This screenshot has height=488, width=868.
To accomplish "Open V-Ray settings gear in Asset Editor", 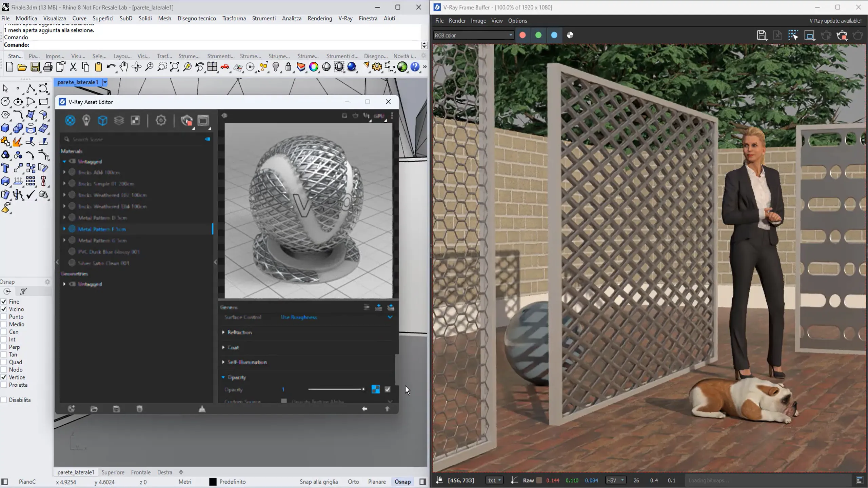I will click(x=161, y=120).
